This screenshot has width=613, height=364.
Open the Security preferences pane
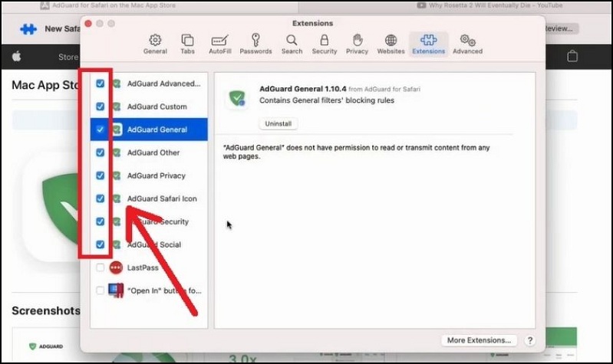[x=324, y=44]
